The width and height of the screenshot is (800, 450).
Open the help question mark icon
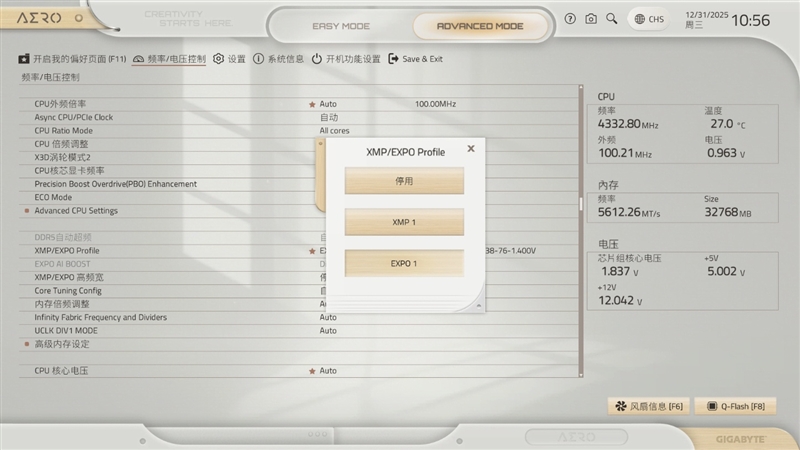coord(570,19)
